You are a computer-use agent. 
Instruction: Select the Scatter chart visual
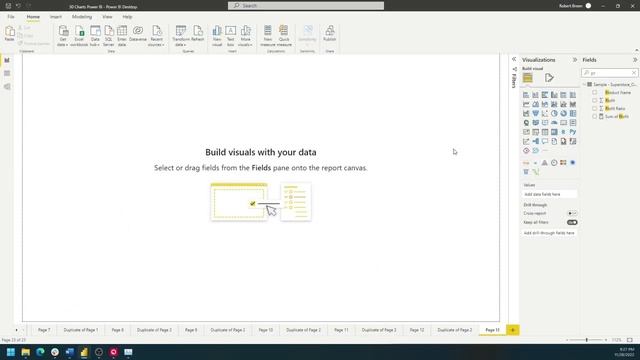[545, 113]
